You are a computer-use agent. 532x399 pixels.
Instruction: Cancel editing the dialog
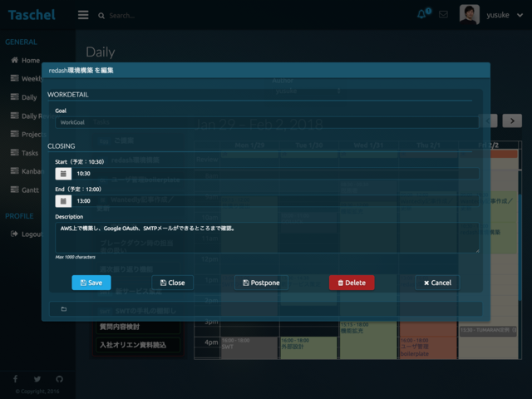click(x=437, y=283)
